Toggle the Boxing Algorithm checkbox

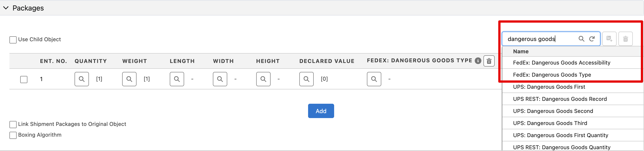click(13, 135)
